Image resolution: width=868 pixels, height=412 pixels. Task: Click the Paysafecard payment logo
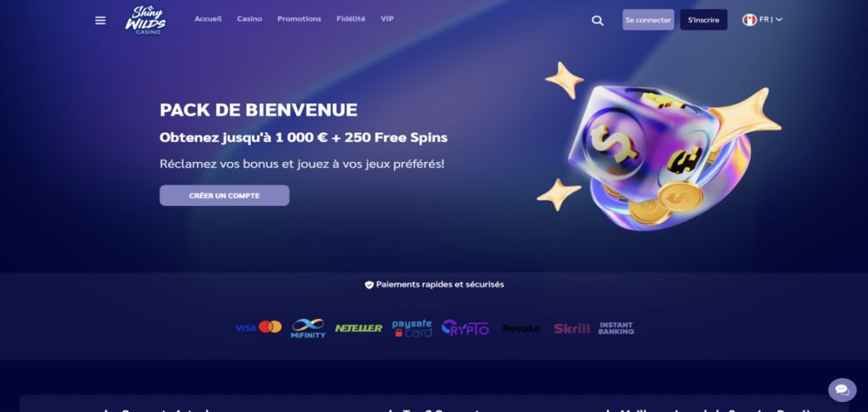click(x=412, y=328)
